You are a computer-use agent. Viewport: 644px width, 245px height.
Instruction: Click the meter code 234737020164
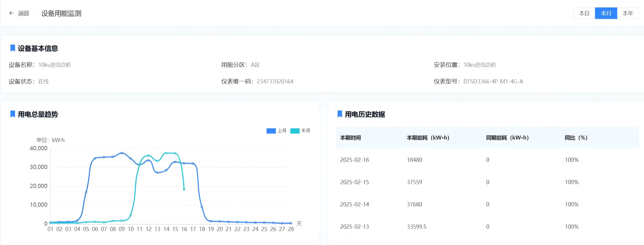click(275, 81)
